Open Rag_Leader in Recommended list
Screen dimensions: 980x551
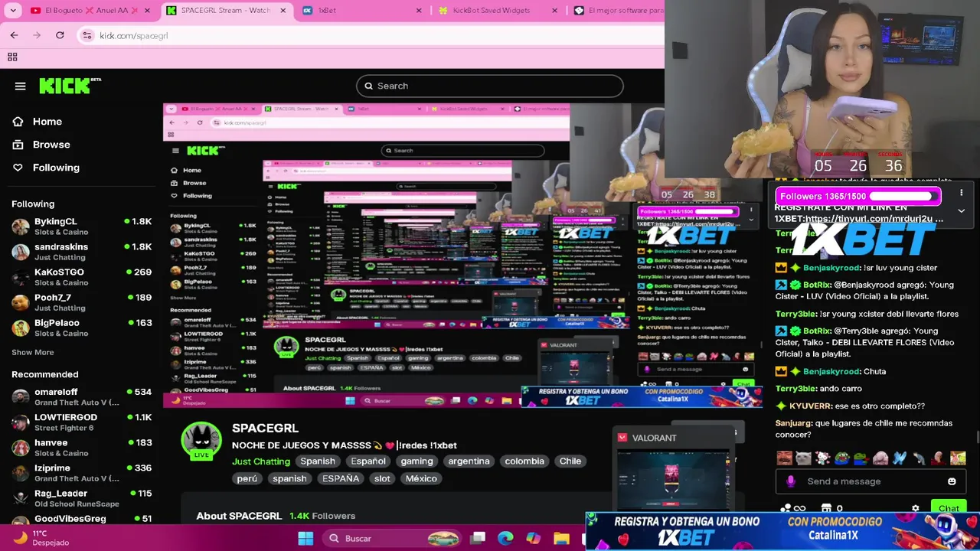[x=82, y=498]
